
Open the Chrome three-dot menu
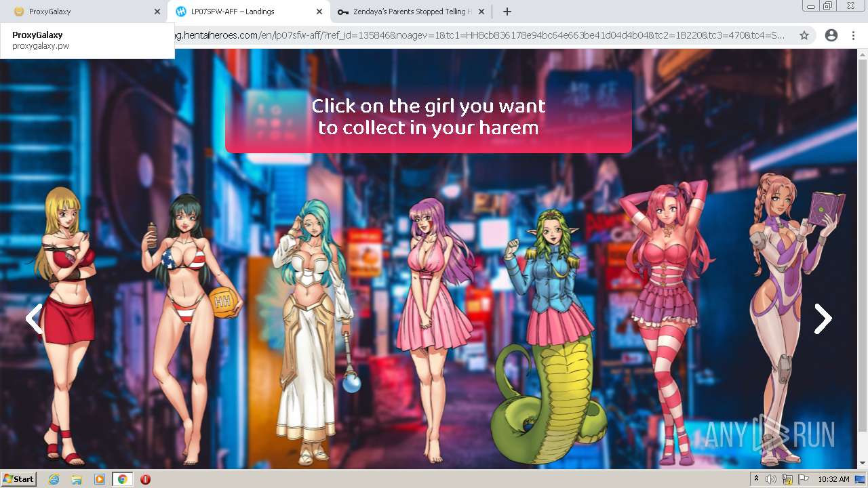tap(853, 35)
